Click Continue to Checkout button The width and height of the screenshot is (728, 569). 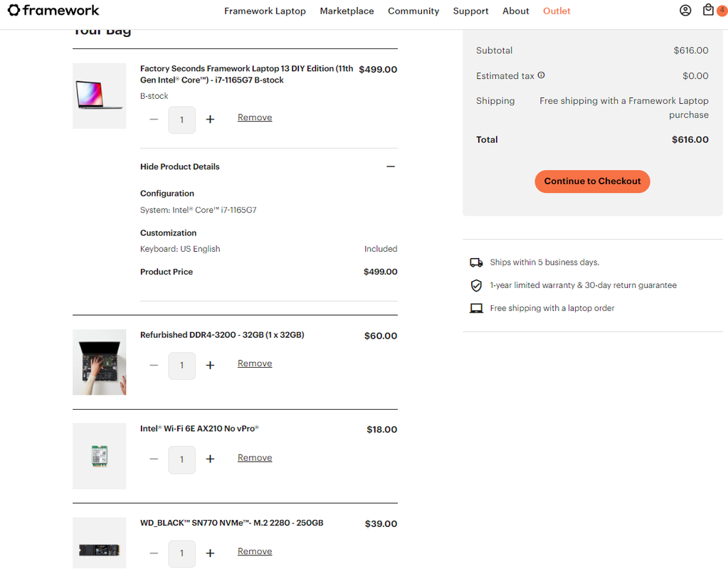pyautogui.click(x=592, y=181)
